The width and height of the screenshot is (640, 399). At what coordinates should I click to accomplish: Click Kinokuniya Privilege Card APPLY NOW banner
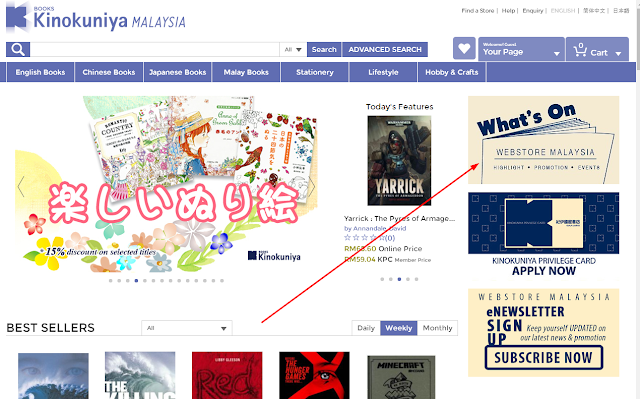[543, 235]
